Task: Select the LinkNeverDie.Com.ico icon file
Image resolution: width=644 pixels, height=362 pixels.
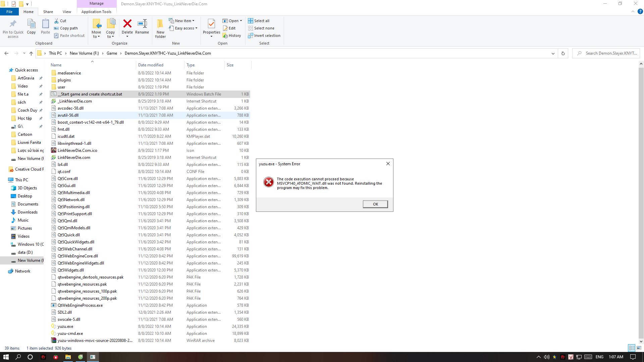Action: tap(77, 150)
